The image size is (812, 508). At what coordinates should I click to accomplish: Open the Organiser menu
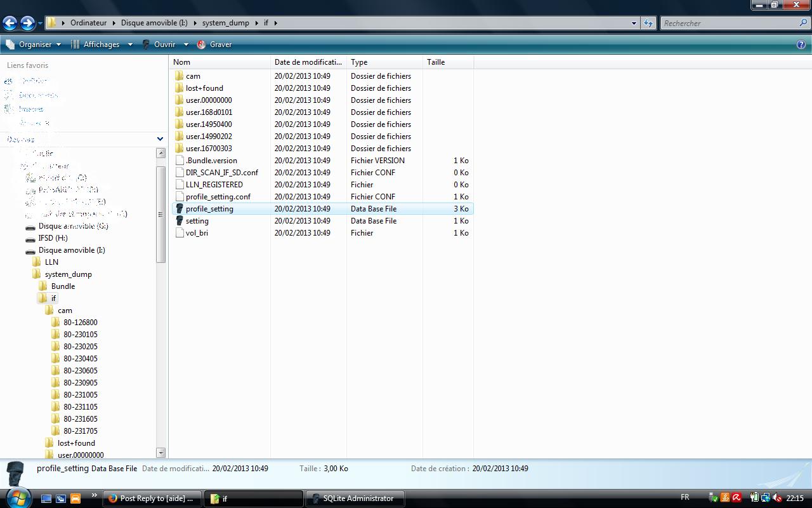34,44
